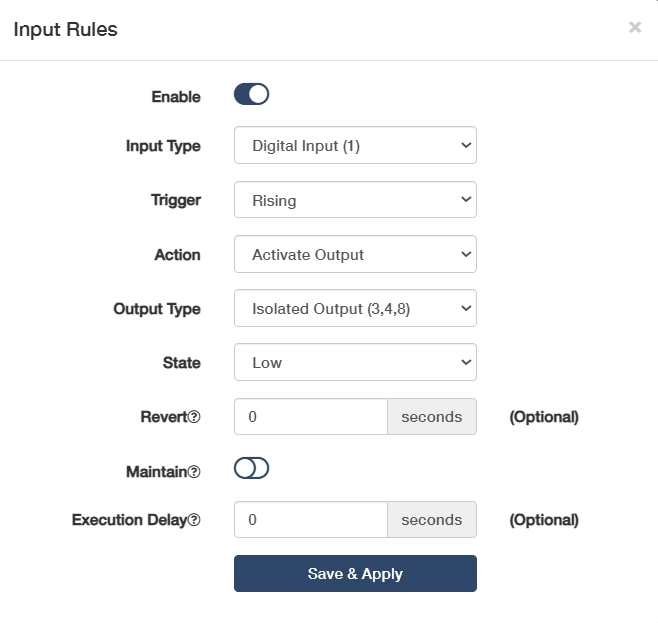Screen dimensions: 658x623
Task: Focus the Execution Delay input box
Action: pyautogui.click(x=310, y=520)
